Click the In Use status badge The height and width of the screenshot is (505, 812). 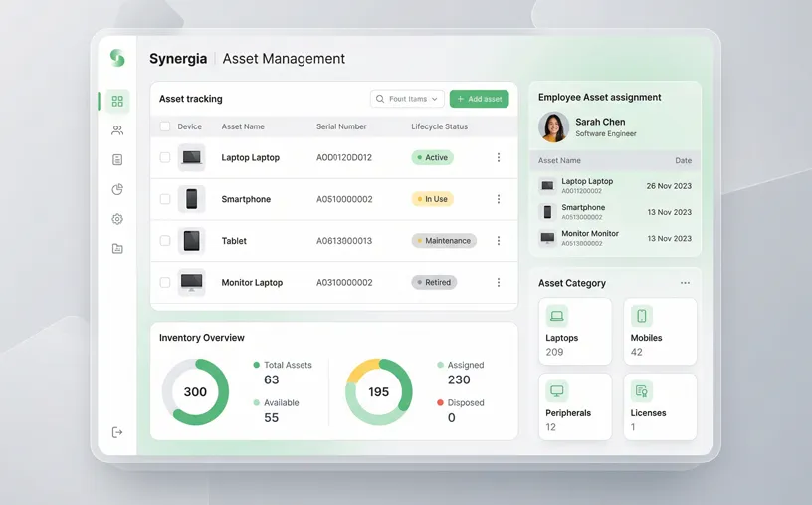[433, 199]
